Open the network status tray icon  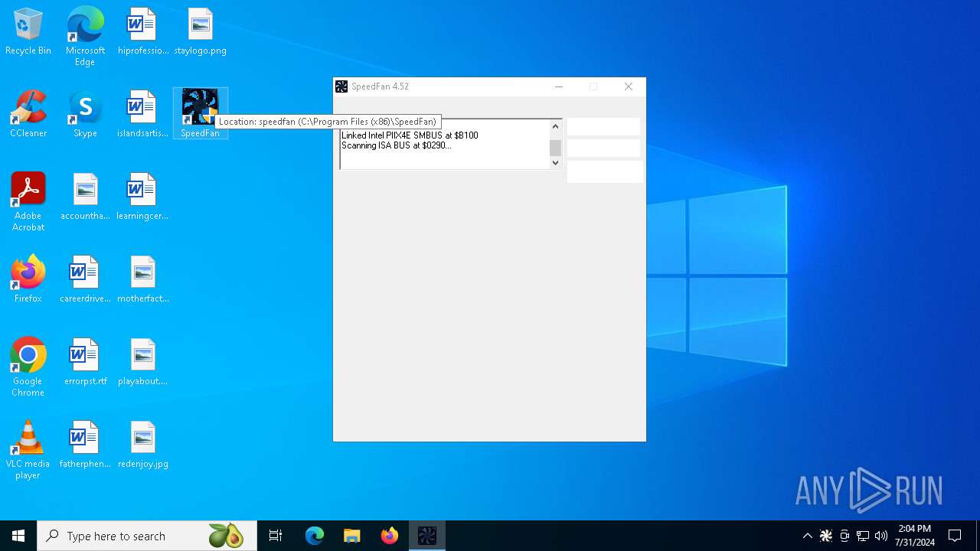tap(863, 536)
